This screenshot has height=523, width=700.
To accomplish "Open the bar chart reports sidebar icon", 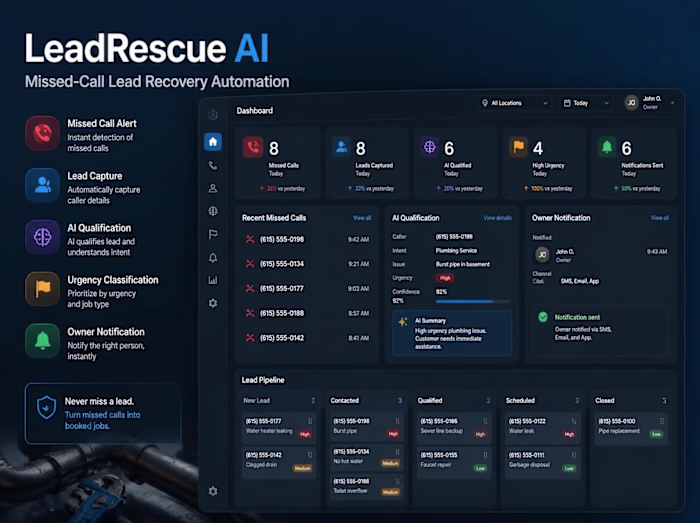I will point(213,280).
